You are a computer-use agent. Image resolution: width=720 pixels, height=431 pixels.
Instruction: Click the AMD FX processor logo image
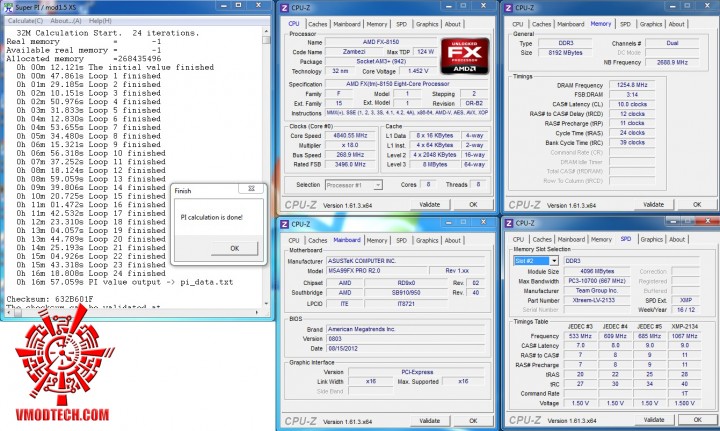pyautogui.click(x=465, y=56)
